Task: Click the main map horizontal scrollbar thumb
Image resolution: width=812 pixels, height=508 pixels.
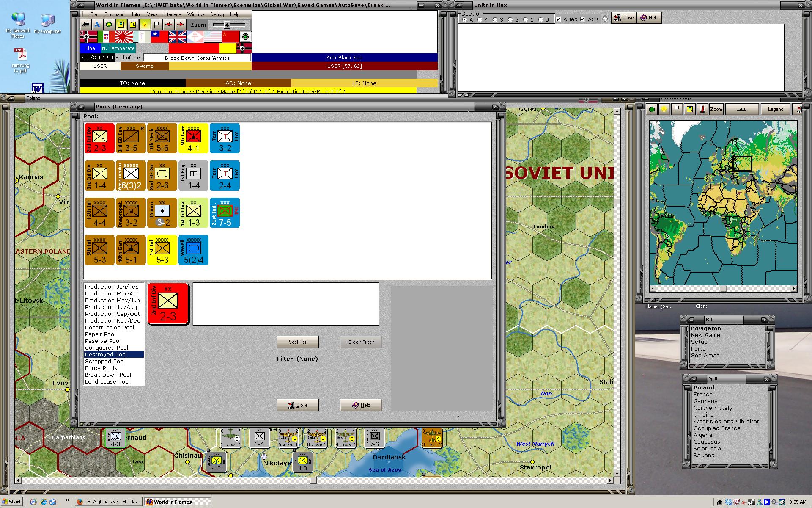Action: pos(313,480)
